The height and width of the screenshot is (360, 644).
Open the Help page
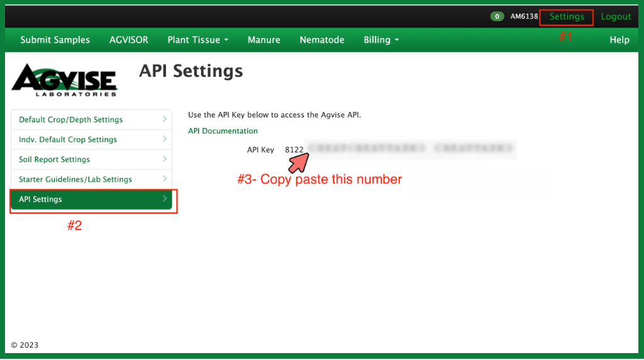point(619,40)
